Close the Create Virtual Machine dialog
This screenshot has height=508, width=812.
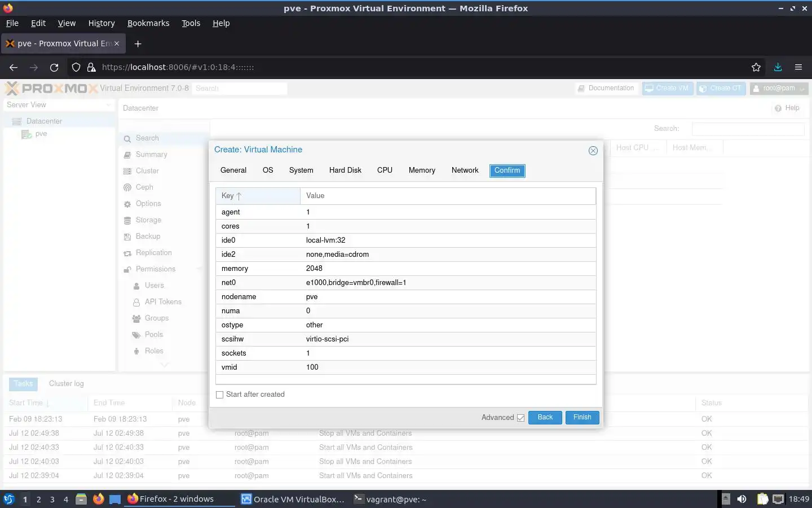click(x=593, y=151)
